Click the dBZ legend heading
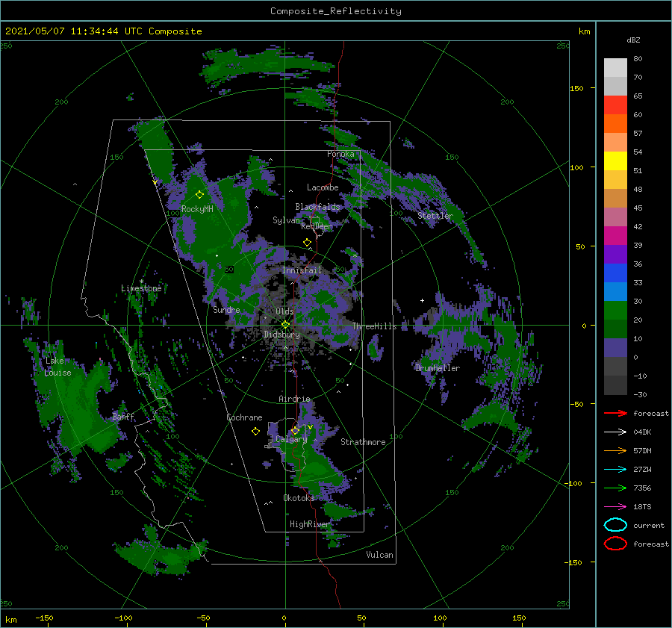Screen dimensions: 672x628 coord(633,40)
